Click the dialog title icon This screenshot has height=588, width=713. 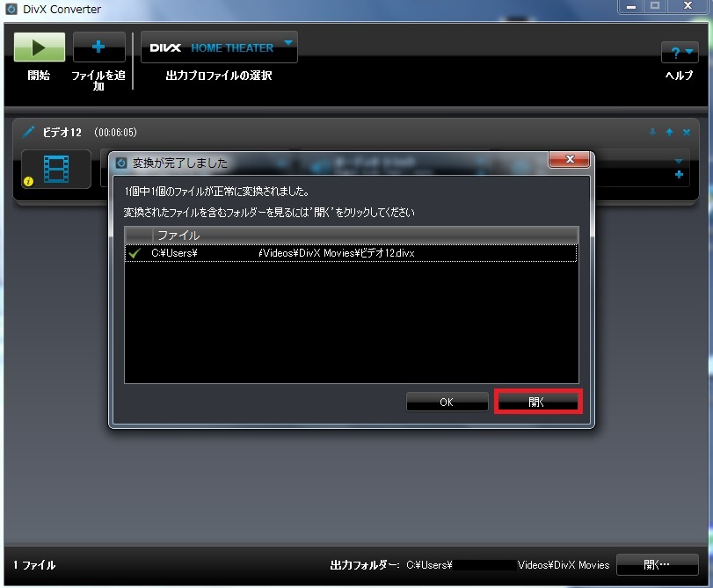point(121,163)
